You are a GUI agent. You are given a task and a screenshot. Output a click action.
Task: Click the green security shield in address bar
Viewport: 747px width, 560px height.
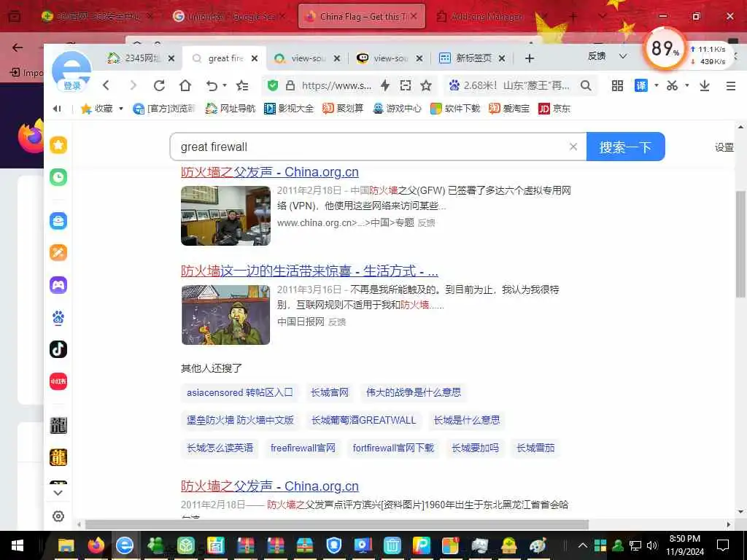(x=273, y=85)
